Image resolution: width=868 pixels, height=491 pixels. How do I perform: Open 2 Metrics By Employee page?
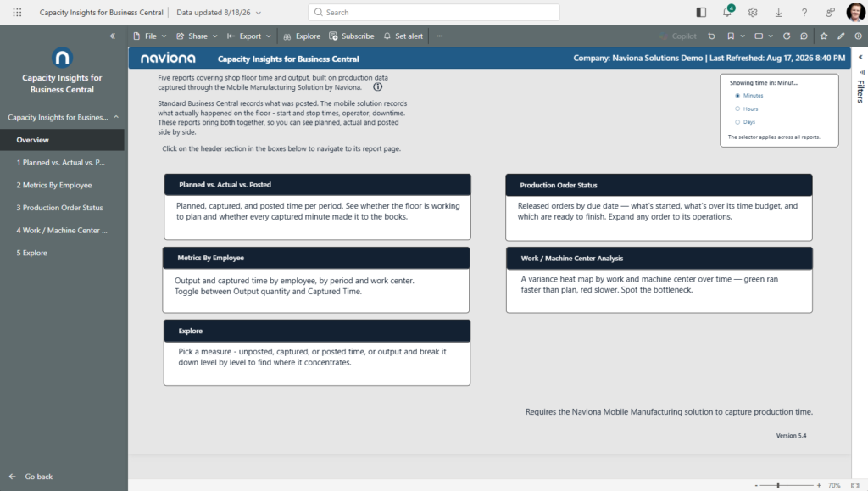click(x=62, y=186)
